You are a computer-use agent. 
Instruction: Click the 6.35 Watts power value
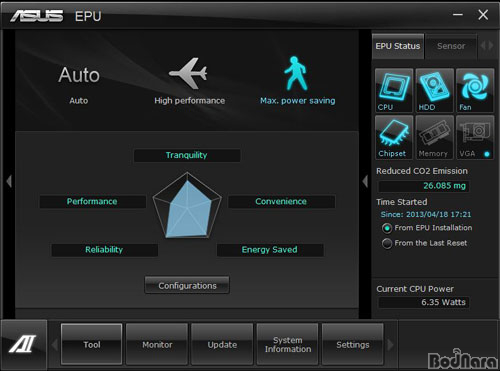click(424, 303)
